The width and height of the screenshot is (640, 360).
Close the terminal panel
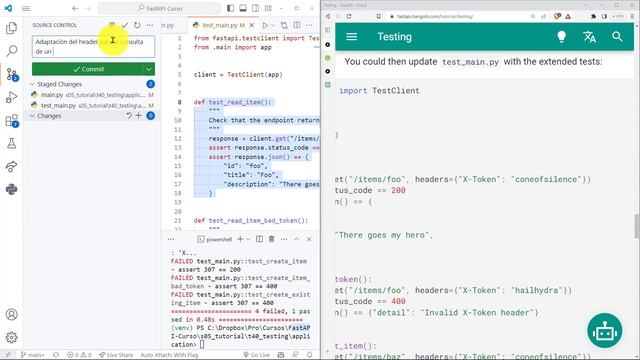coord(309,239)
